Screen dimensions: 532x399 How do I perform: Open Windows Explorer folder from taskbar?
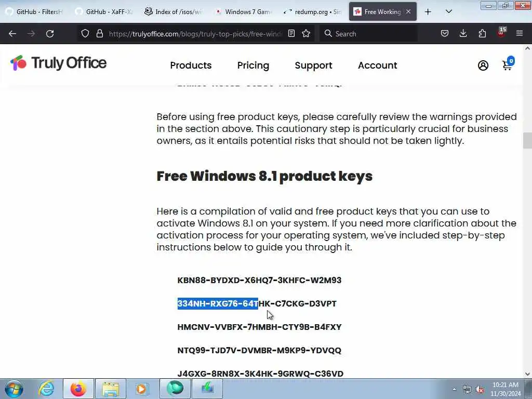click(x=111, y=389)
